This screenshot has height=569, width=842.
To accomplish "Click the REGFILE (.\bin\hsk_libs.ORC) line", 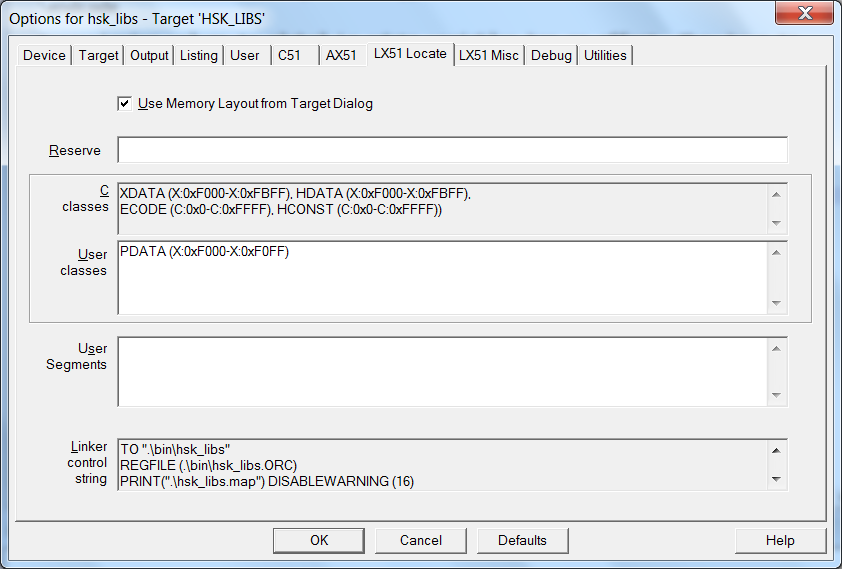I will point(208,465).
